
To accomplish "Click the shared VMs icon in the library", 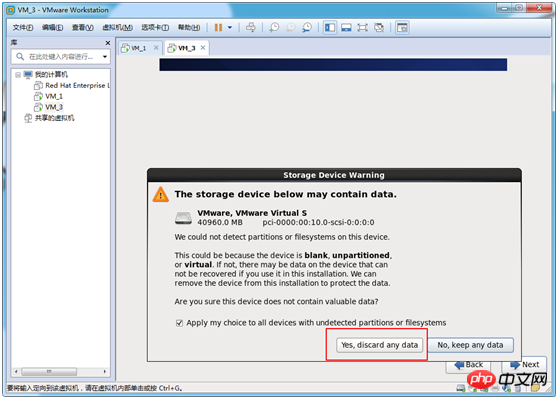I will (28, 118).
